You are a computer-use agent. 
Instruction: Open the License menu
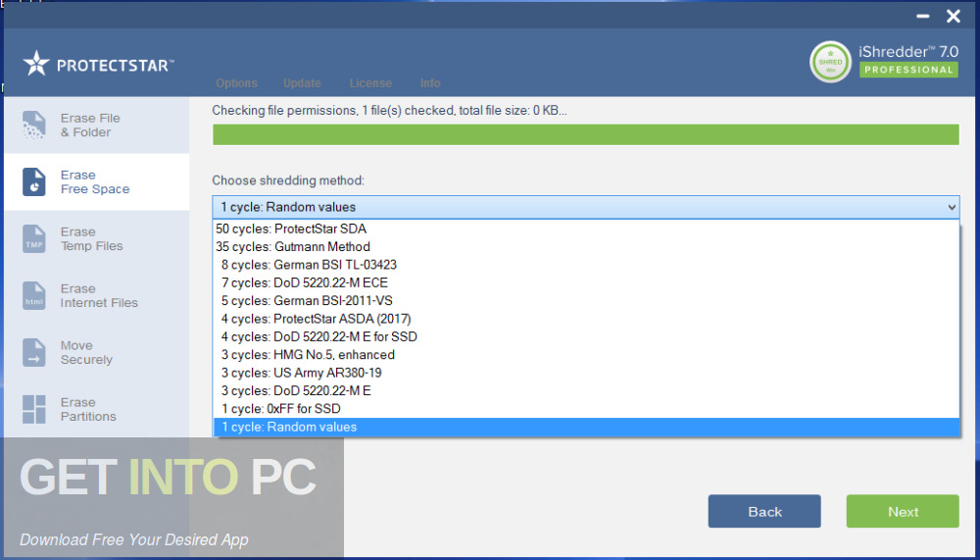point(370,83)
